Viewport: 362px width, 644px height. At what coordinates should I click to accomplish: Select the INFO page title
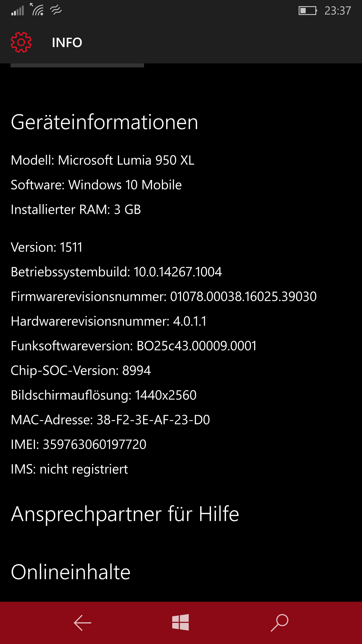67,43
